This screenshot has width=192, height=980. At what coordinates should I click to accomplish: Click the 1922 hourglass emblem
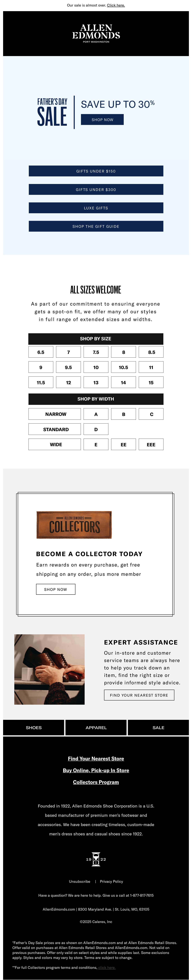pyautogui.click(x=96, y=859)
